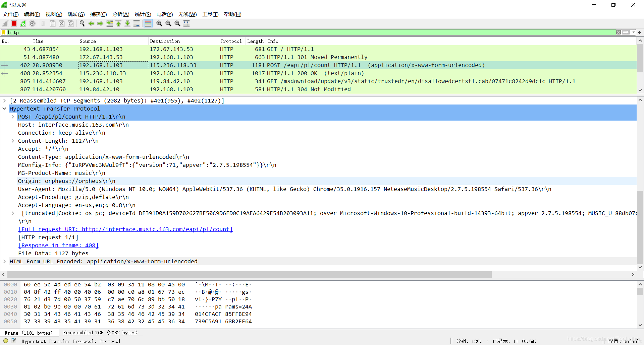The width and height of the screenshot is (644, 345).
Task: Expand the Content-Length: 1127 field
Action: pos(13,141)
